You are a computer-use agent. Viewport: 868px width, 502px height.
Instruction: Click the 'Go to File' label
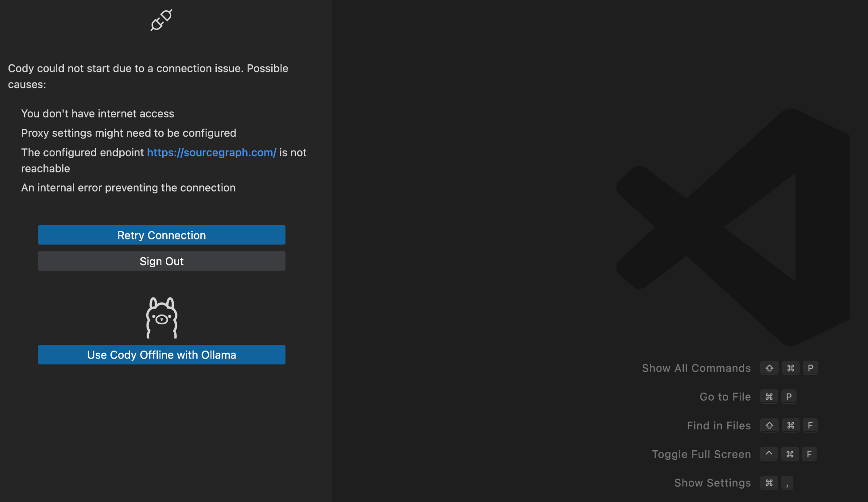tap(725, 397)
